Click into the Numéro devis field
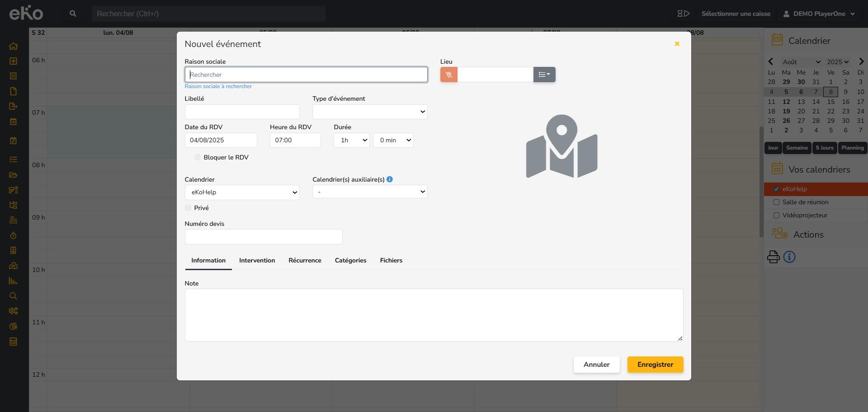 pyautogui.click(x=263, y=237)
